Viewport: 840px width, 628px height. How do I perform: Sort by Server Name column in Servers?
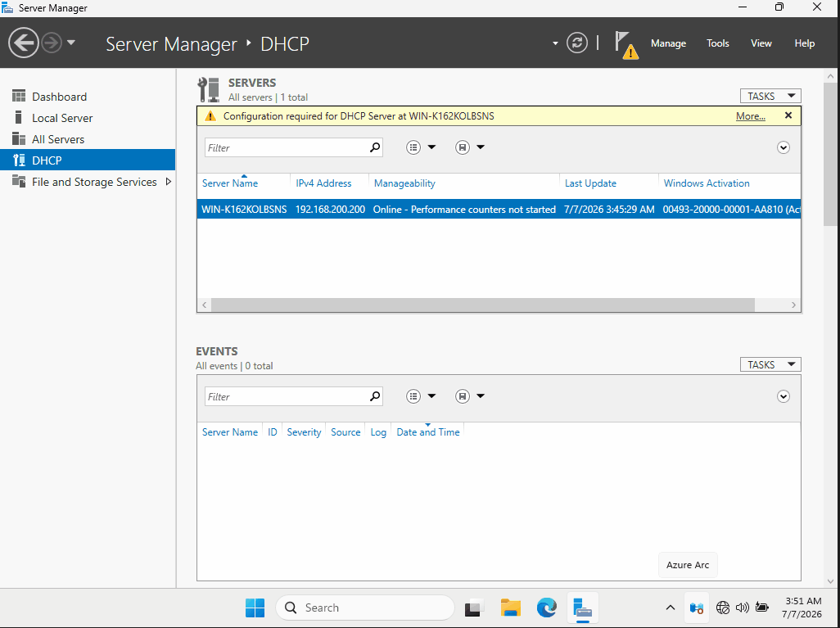pos(230,183)
